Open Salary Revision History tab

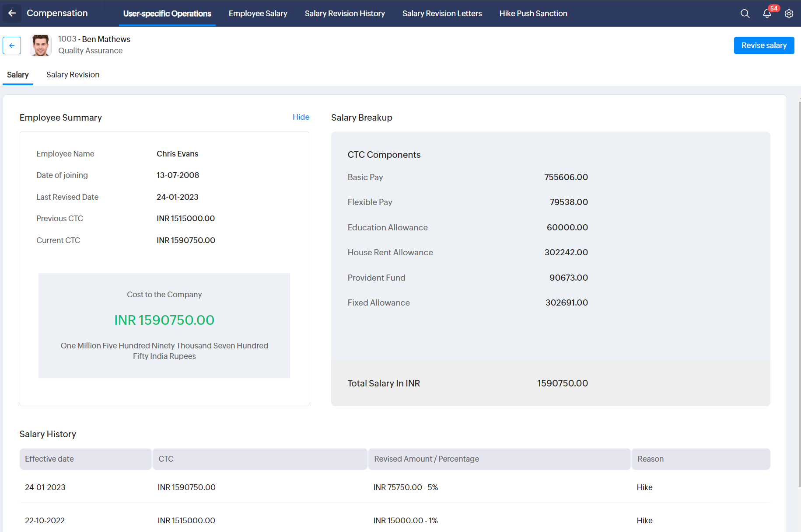pyautogui.click(x=345, y=14)
